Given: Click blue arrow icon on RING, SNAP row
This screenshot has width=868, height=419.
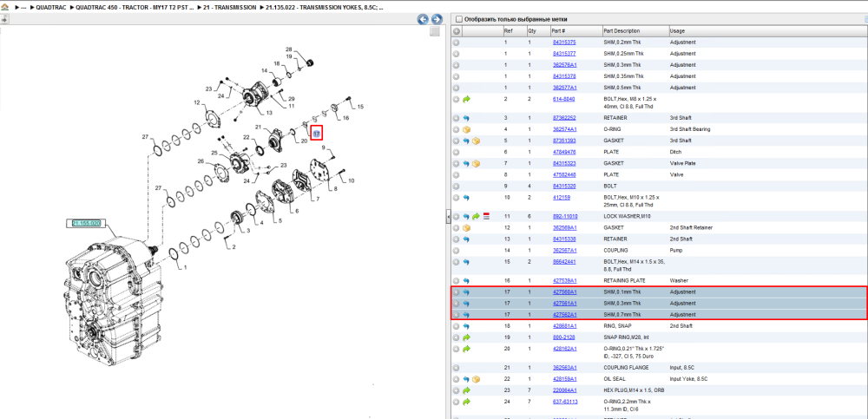Looking at the screenshot, I should tap(466, 326).
